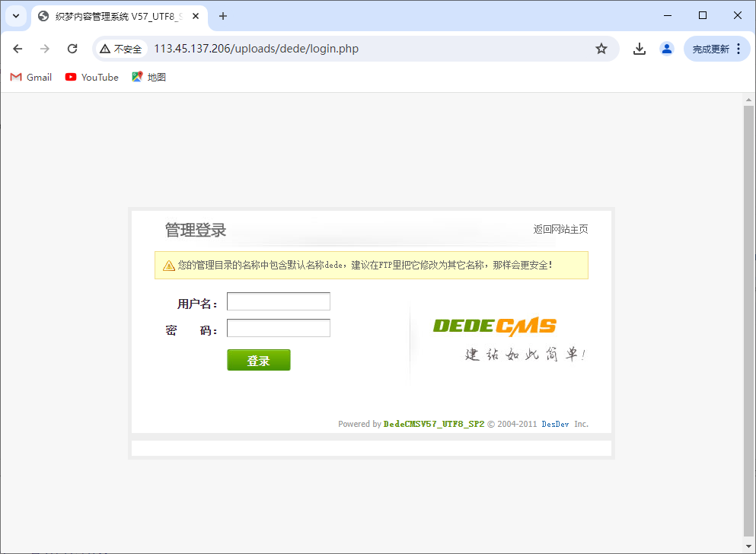Image resolution: width=756 pixels, height=554 pixels.
Task: Open a new tab with plus button
Action: pyautogui.click(x=223, y=16)
